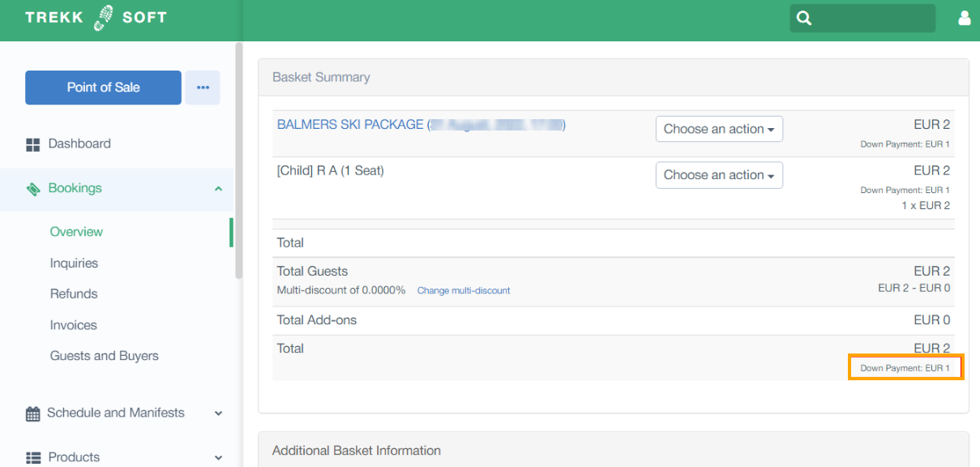Image resolution: width=980 pixels, height=467 pixels.
Task: Open action dropdown for Balmers Ski Package
Action: pos(719,129)
